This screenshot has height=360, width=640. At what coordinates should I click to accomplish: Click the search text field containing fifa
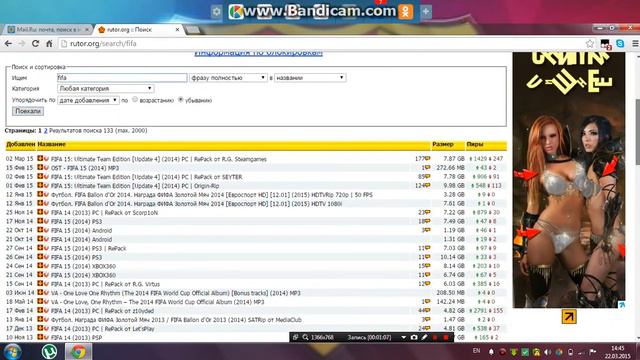122,78
